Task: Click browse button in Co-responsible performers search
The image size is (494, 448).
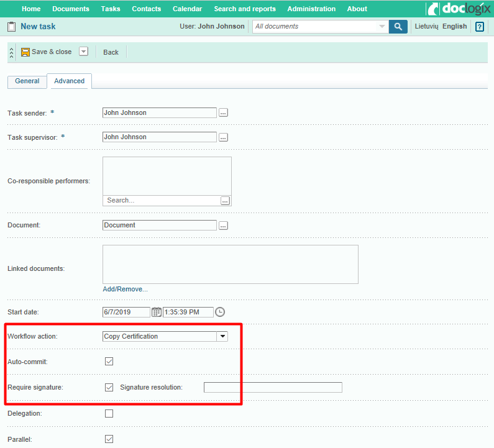Action: (x=225, y=201)
